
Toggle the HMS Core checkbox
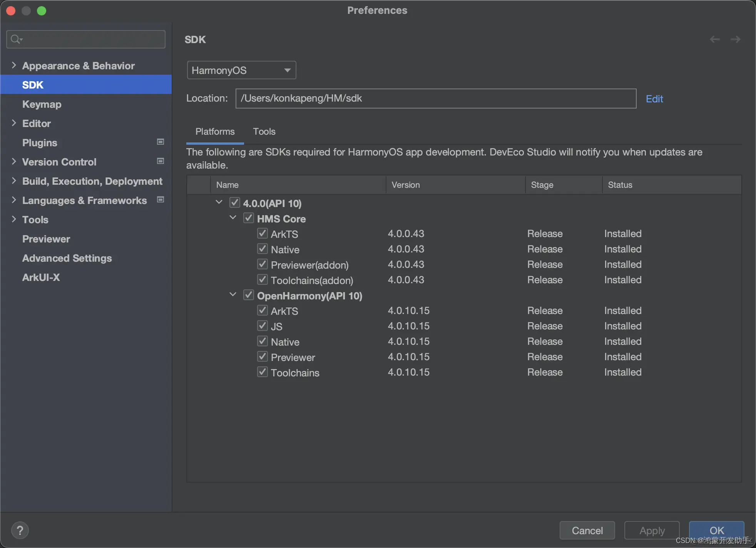click(x=248, y=218)
